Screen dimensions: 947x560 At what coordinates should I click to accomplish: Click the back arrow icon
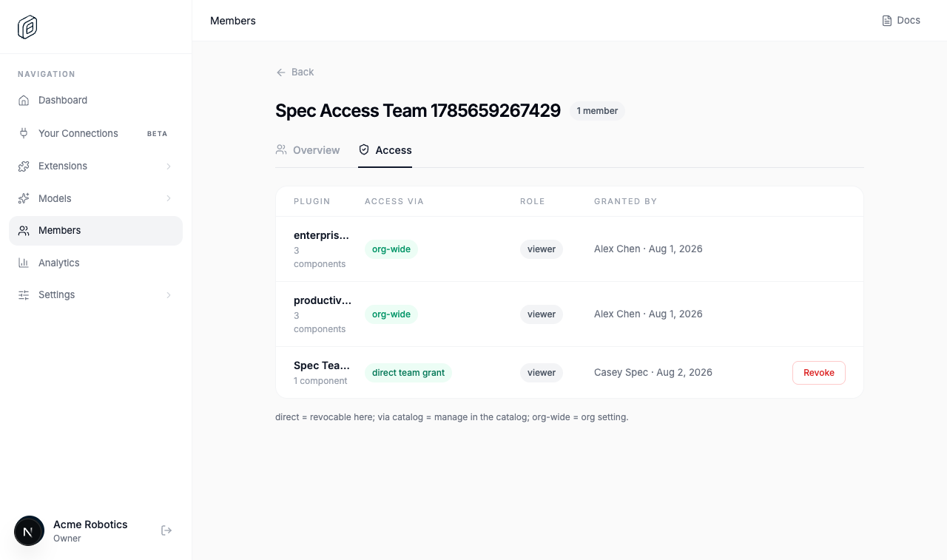(x=281, y=72)
